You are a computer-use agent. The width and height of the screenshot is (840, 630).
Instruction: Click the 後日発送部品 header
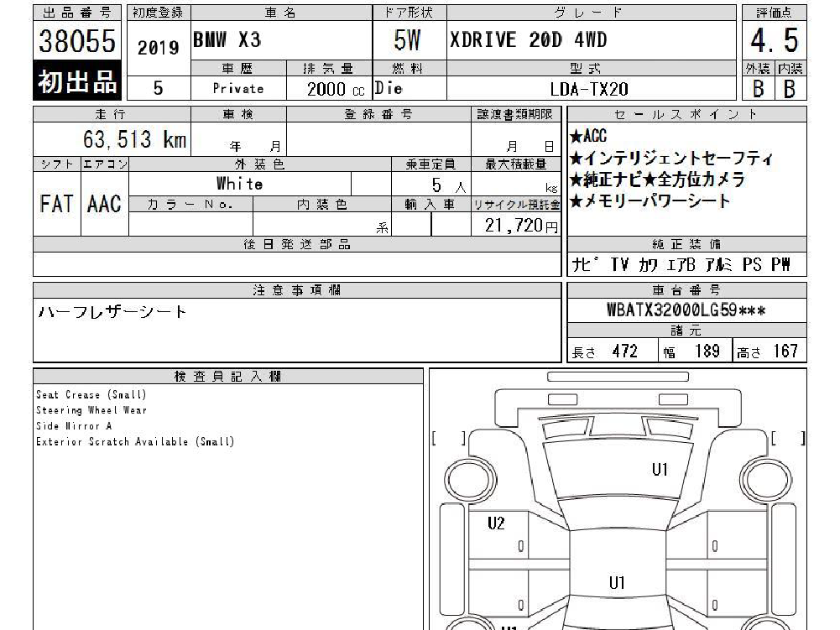pyautogui.click(x=297, y=245)
